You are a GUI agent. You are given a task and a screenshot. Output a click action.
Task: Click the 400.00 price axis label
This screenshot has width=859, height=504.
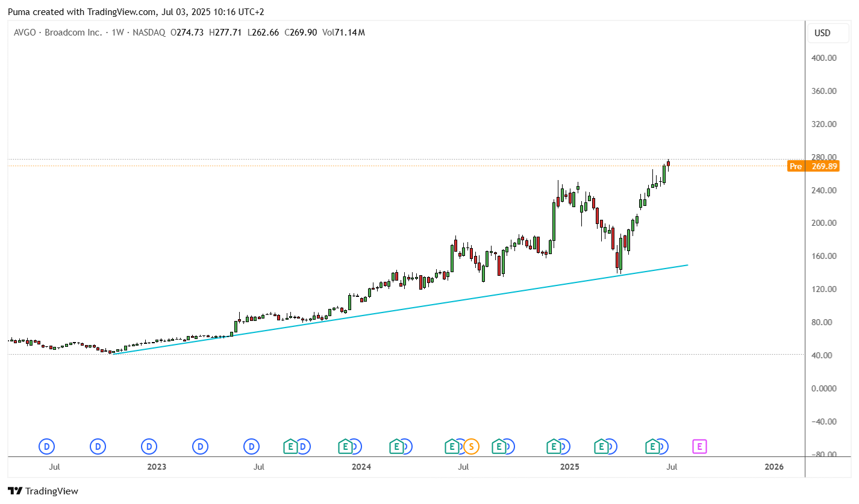823,58
